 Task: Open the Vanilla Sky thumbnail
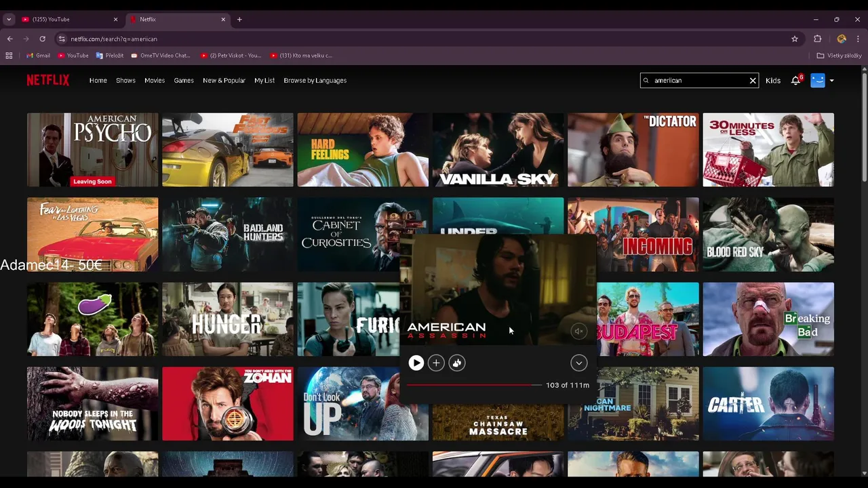coord(498,150)
